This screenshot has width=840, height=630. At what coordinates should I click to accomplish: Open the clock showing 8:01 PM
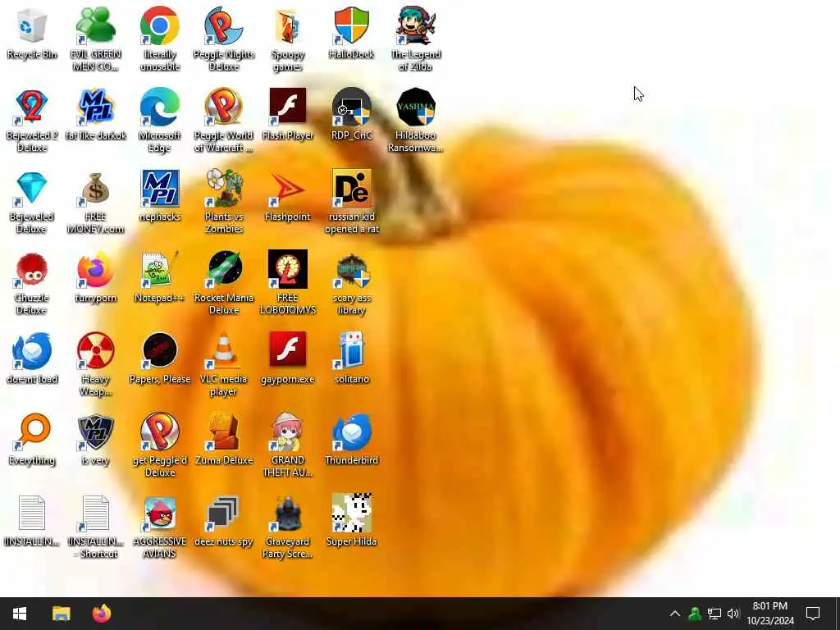pyautogui.click(x=769, y=614)
